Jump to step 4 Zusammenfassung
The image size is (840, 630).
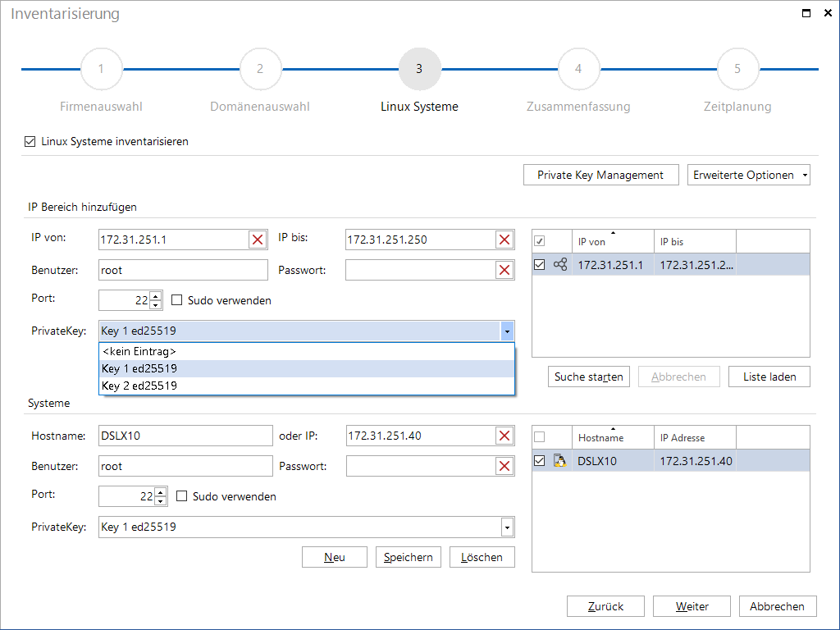578,69
